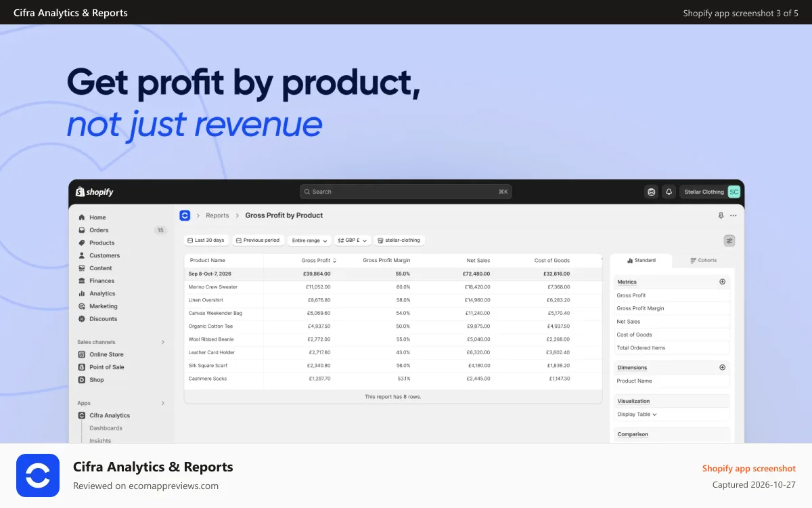This screenshot has height=508, width=812.
Task: Click the stellar-clothing store filter
Action: (399, 240)
